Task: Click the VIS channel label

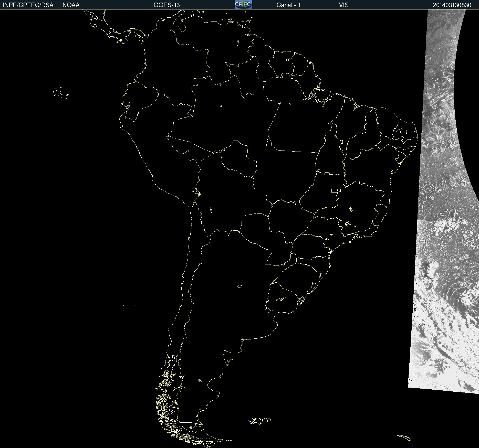Action: coord(344,5)
